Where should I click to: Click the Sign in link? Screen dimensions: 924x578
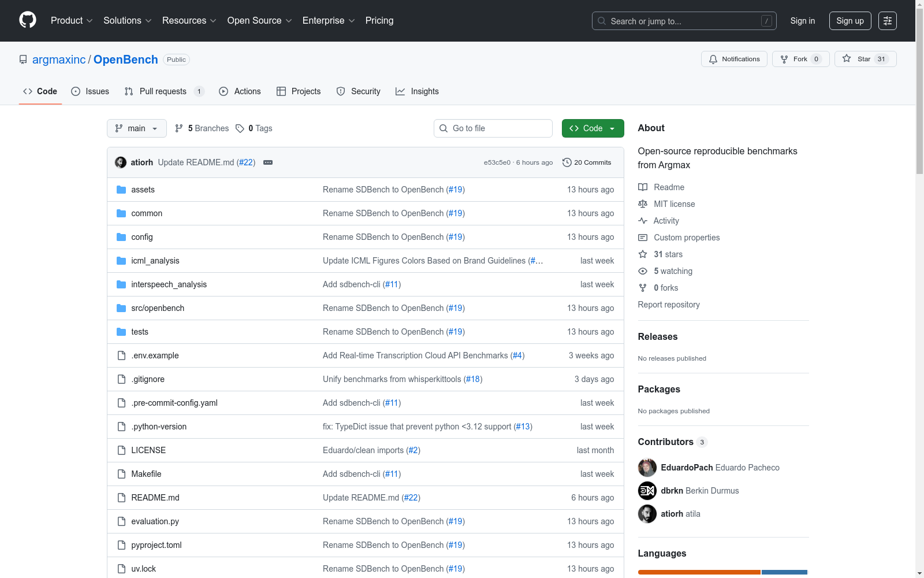[x=803, y=21]
